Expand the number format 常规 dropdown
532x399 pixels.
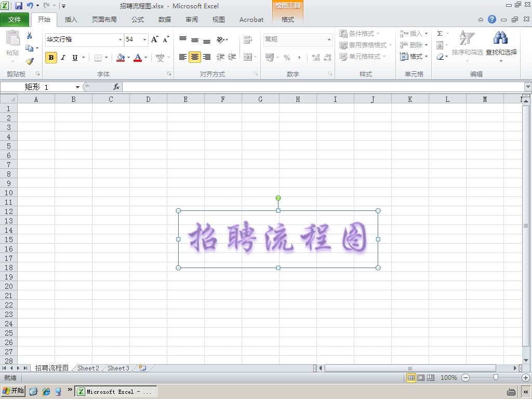(329, 39)
